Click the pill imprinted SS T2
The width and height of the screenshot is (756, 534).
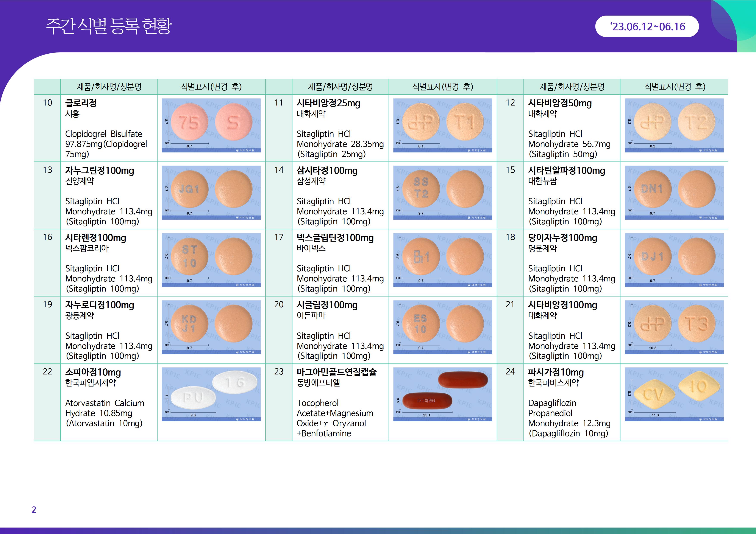pyautogui.click(x=421, y=189)
